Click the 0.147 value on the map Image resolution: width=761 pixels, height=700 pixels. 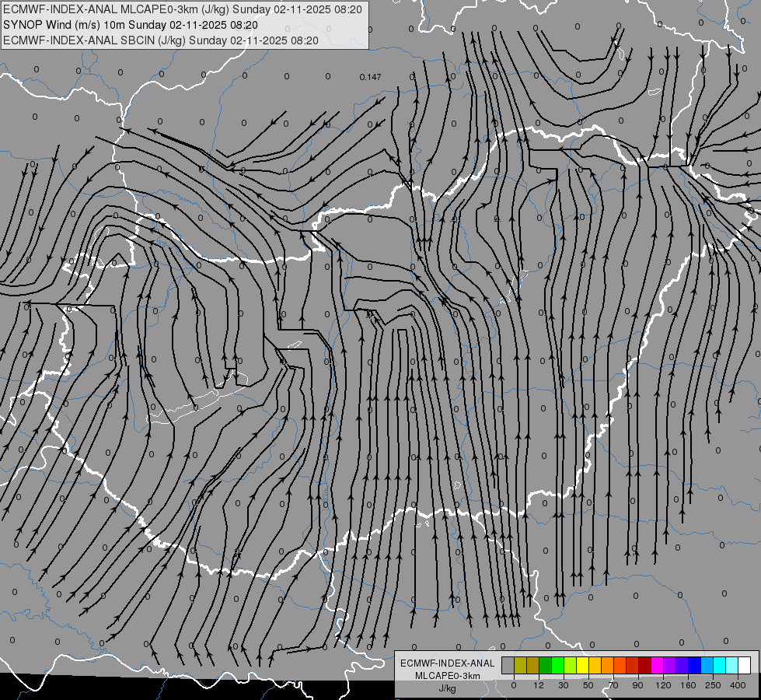[x=370, y=77]
